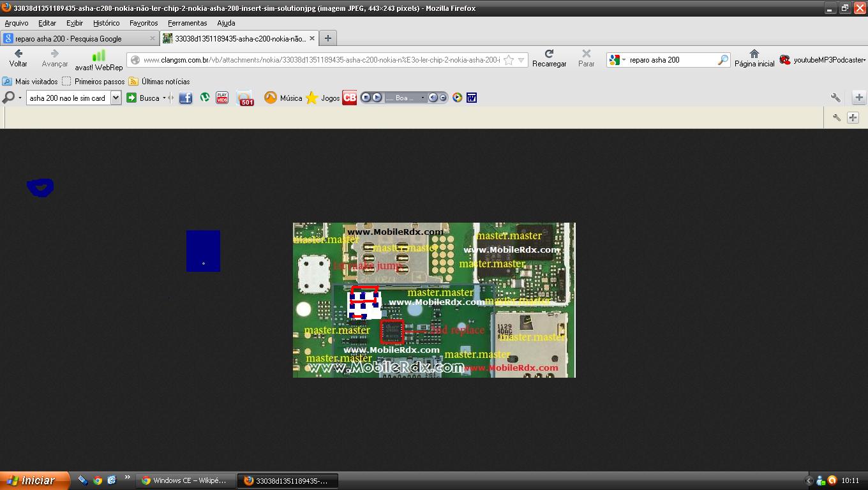868x490 pixels.
Task: Open the uTorrent toolbar icon
Action: click(x=204, y=98)
